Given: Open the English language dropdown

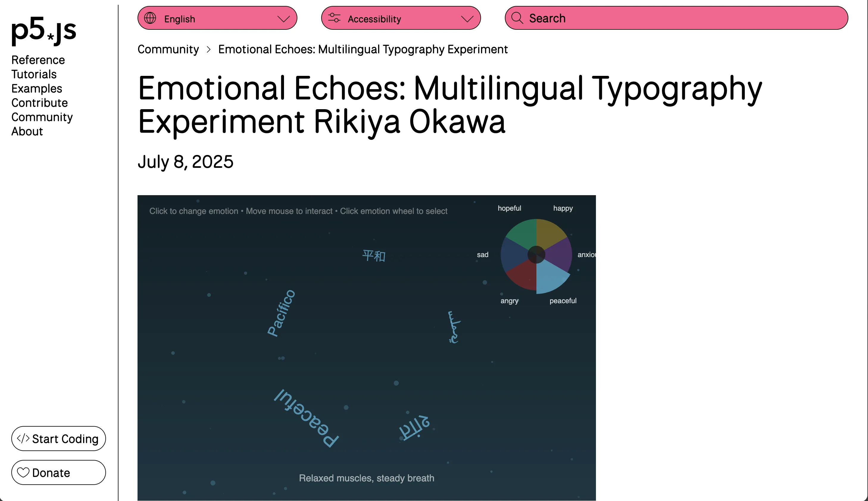Looking at the screenshot, I should click(x=217, y=18).
